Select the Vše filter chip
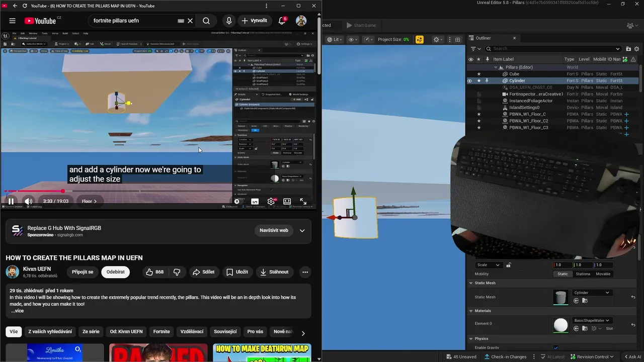The height and width of the screenshot is (362, 644). pyautogui.click(x=14, y=332)
